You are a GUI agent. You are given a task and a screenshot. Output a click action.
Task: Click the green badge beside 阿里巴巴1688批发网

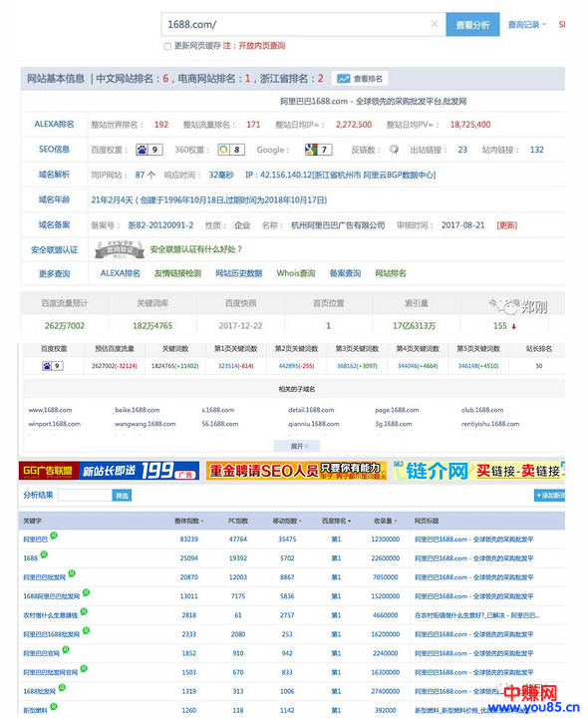(x=86, y=630)
